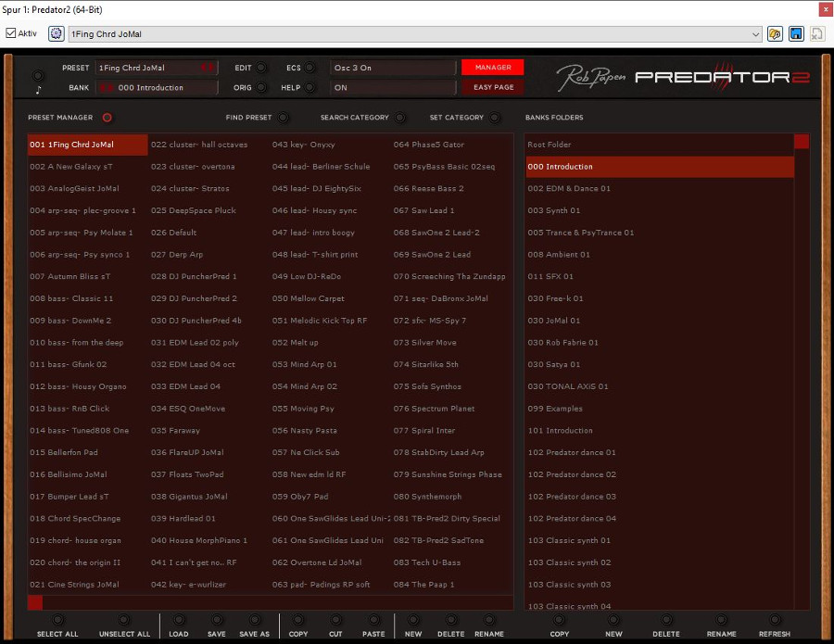Uncheck the Aktiv checkbox
Image resolution: width=834 pixels, height=644 pixels.
(10, 33)
